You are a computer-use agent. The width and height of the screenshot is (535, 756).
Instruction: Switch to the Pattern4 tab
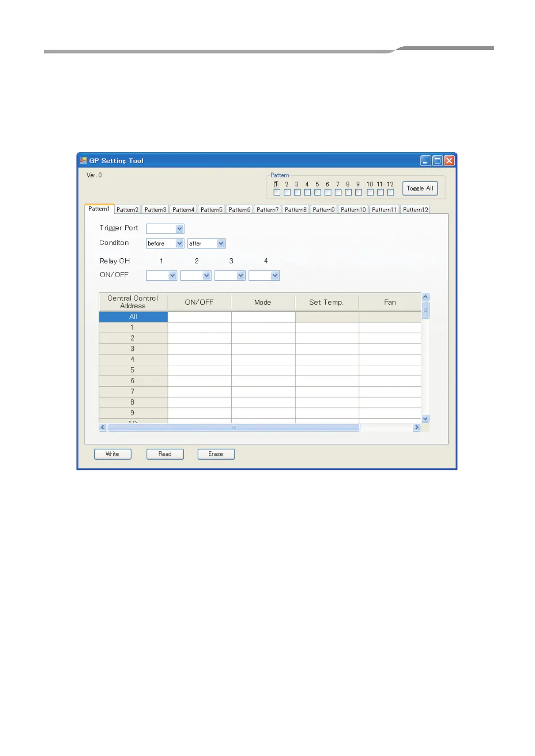183,210
